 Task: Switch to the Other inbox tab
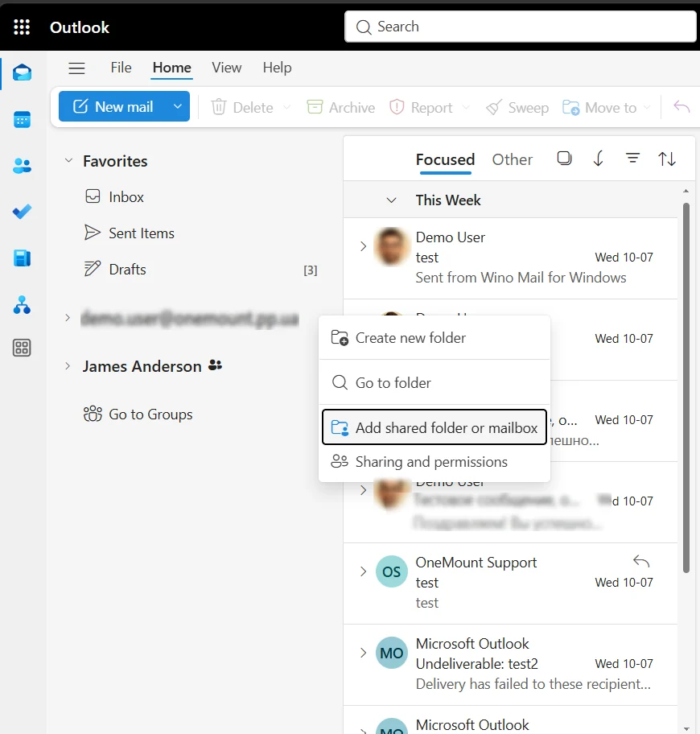pyautogui.click(x=512, y=159)
